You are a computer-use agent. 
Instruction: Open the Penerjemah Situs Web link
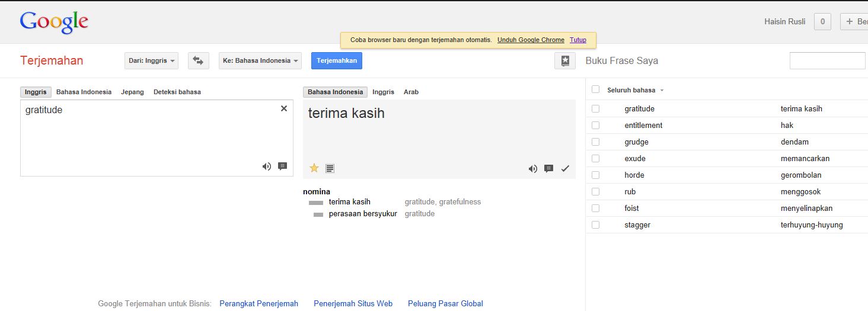pyautogui.click(x=353, y=303)
